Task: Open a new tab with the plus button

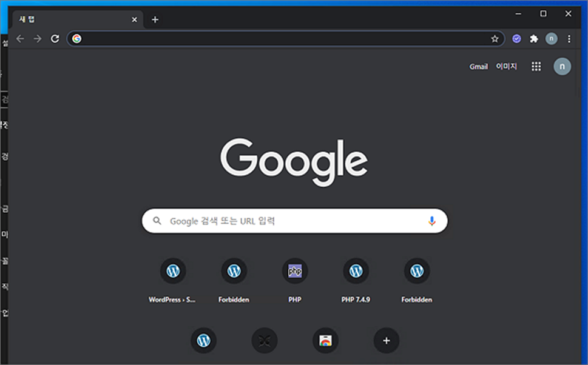Action: click(155, 19)
